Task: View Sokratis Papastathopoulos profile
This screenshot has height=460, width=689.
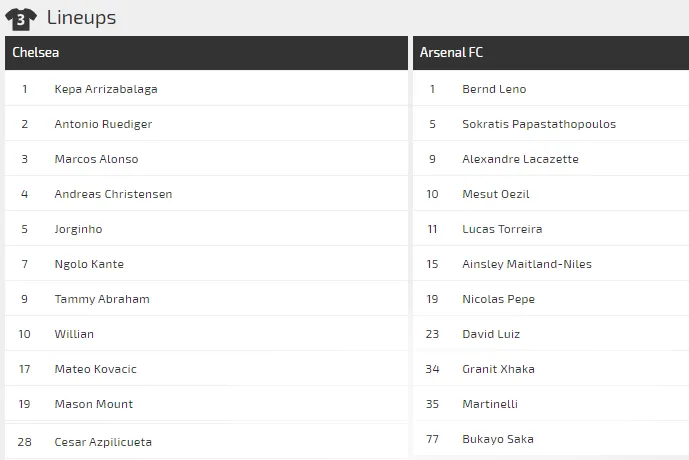Action: tap(539, 124)
